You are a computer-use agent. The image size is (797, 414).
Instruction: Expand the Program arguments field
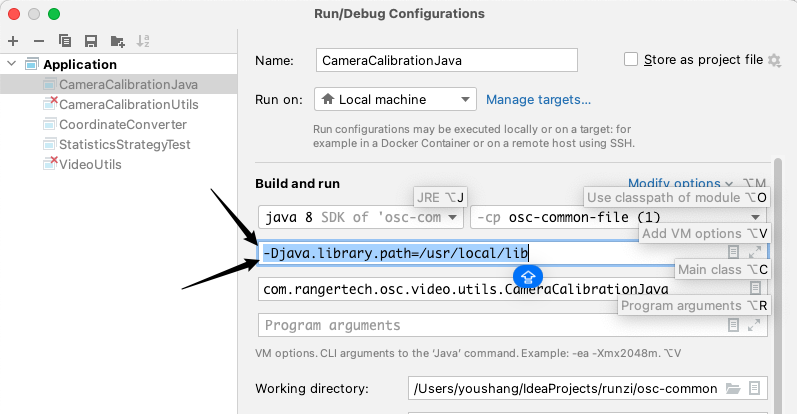click(x=754, y=325)
